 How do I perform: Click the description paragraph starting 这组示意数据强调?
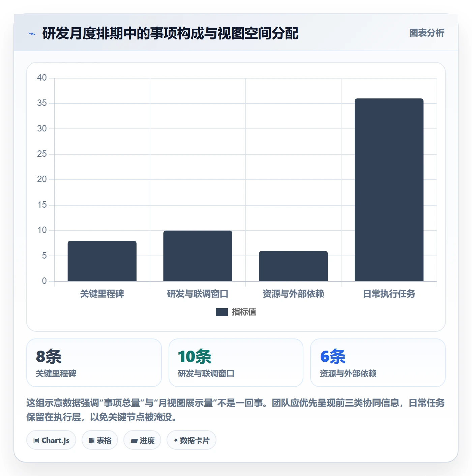coord(236,410)
